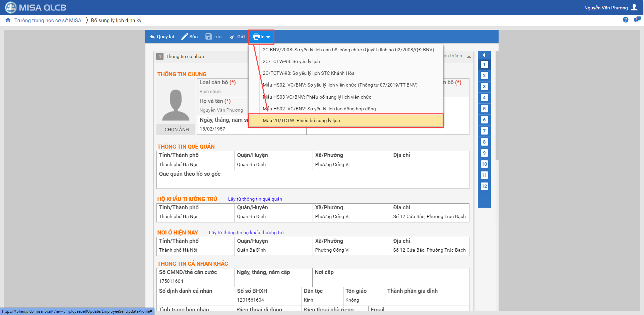Click the Quay lại back arrow button
Image resolution: width=644 pixels, height=315 pixels.
(162, 37)
